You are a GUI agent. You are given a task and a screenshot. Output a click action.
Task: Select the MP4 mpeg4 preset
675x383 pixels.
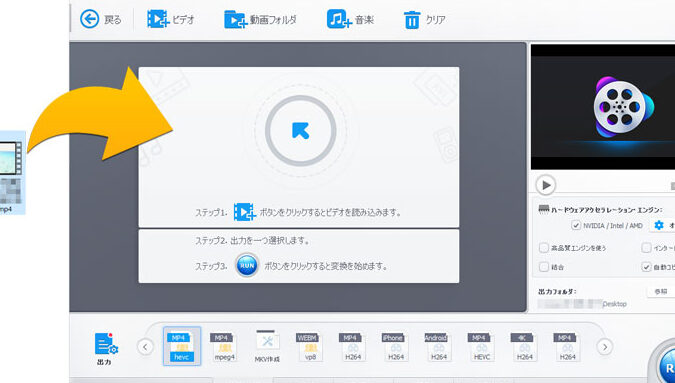224,346
